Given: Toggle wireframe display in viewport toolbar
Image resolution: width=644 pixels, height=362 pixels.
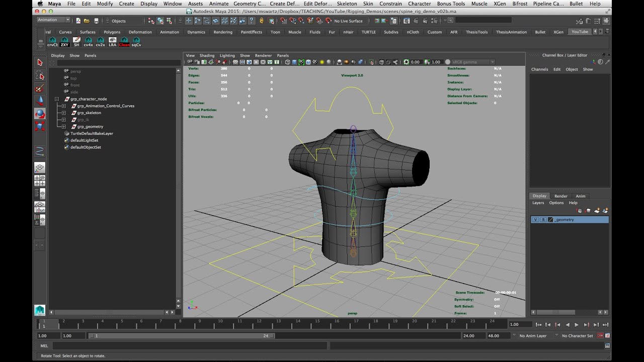Looking at the screenshot, I should (287, 62).
